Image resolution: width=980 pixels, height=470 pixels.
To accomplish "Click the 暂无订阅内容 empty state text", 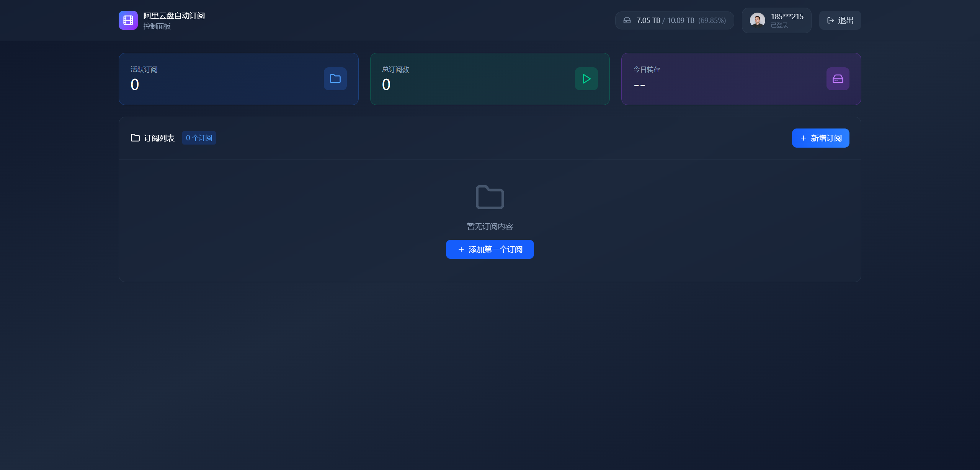I will (490, 226).
